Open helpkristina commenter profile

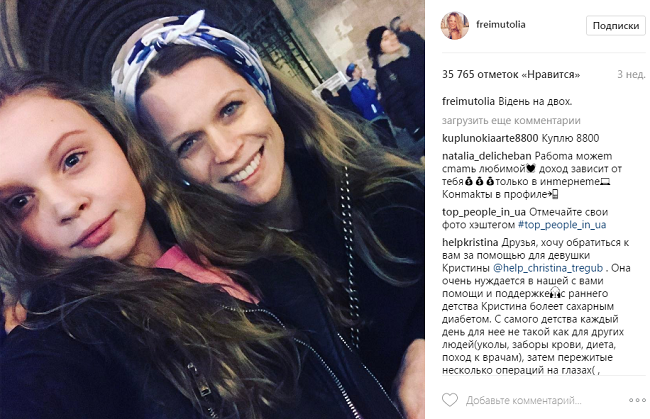(x=470, y=242)
